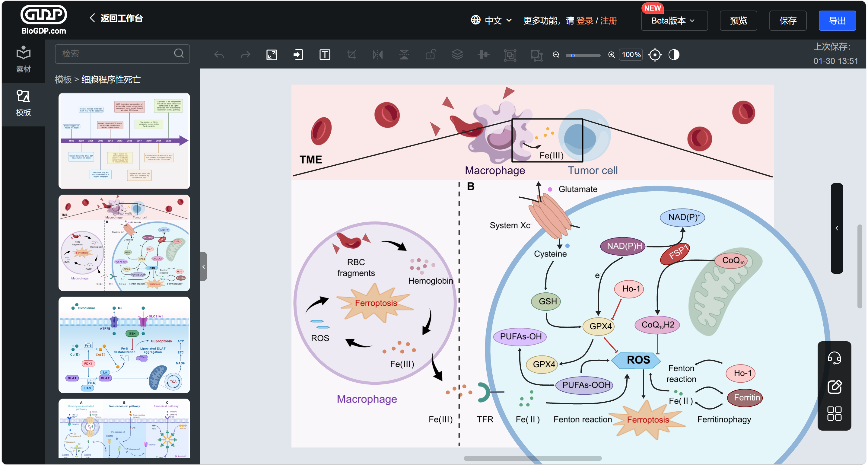Click the fullscreen expand canvas icon
The height and width of the screenshot is (465, 868).
[272, 55]
